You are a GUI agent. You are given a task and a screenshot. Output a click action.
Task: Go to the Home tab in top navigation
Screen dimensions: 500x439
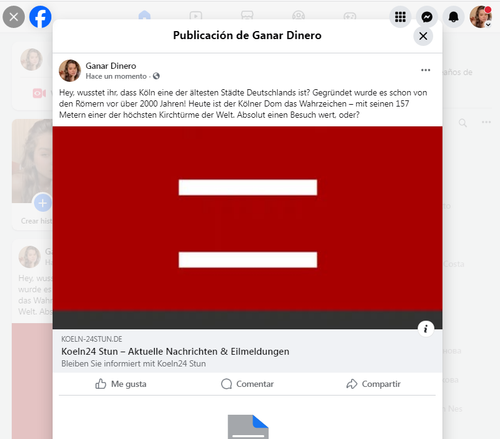(144, 15)
